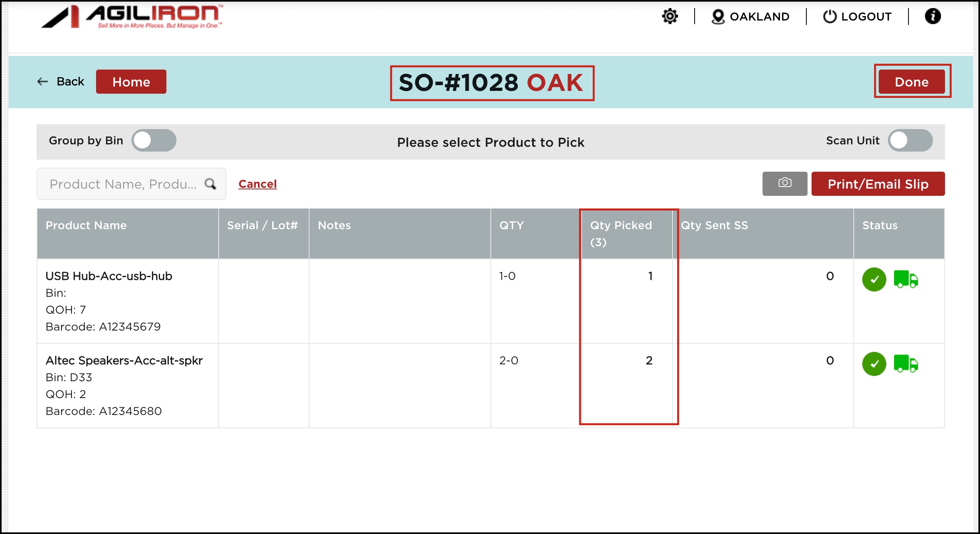The height and width of the screenshot is (534, 980).
Task: Open the settings gear icon
Action: click(670, 16)
